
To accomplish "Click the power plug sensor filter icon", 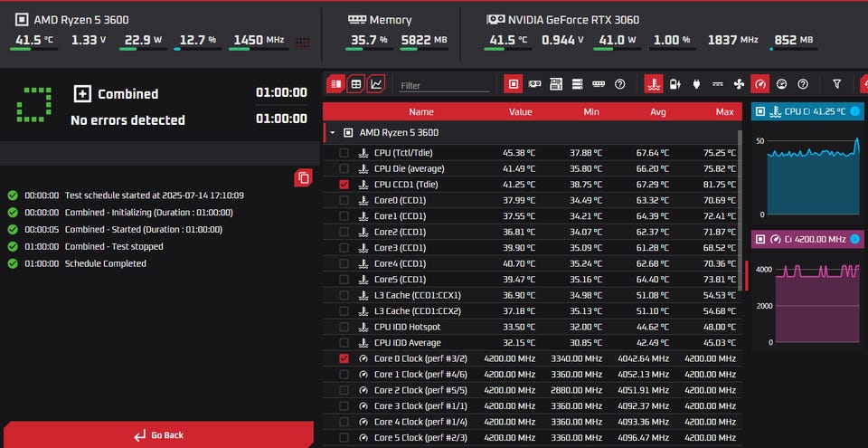I will pyautogui.click(x=695, y=84).
